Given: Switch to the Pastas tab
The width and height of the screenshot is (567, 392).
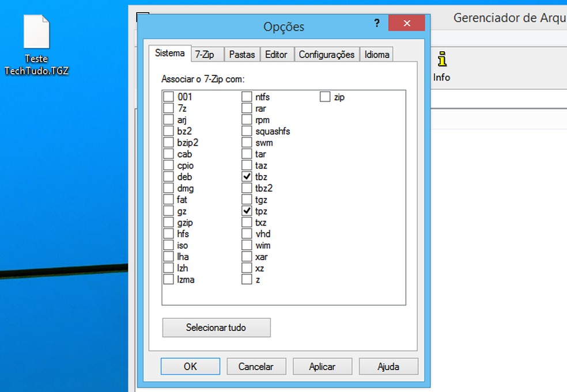Looking at the screenshot, I should point(242,55).
